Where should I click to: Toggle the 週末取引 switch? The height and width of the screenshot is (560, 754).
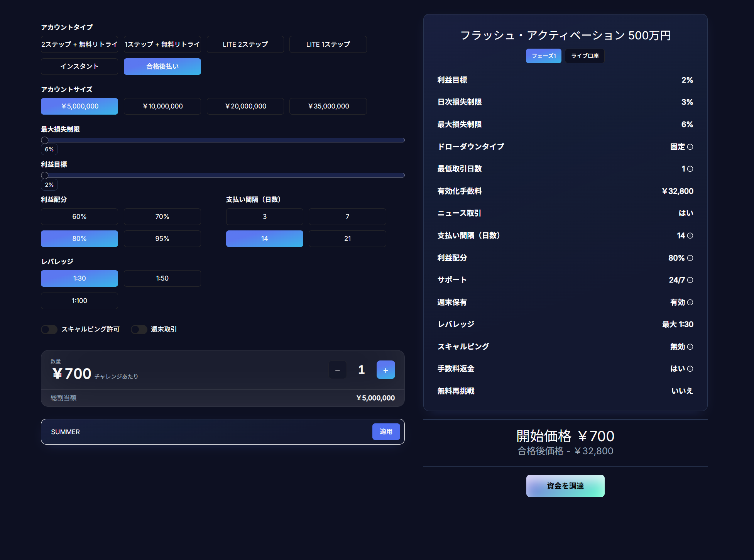(x=139, y=329)
